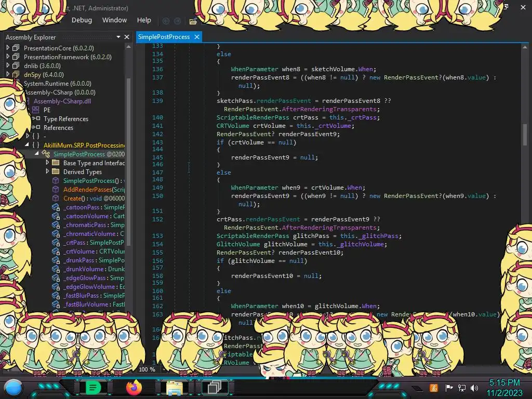Open the Help menu
This screenshot has width=532, height=399.
pyautogui.click(x=144, y=20)
